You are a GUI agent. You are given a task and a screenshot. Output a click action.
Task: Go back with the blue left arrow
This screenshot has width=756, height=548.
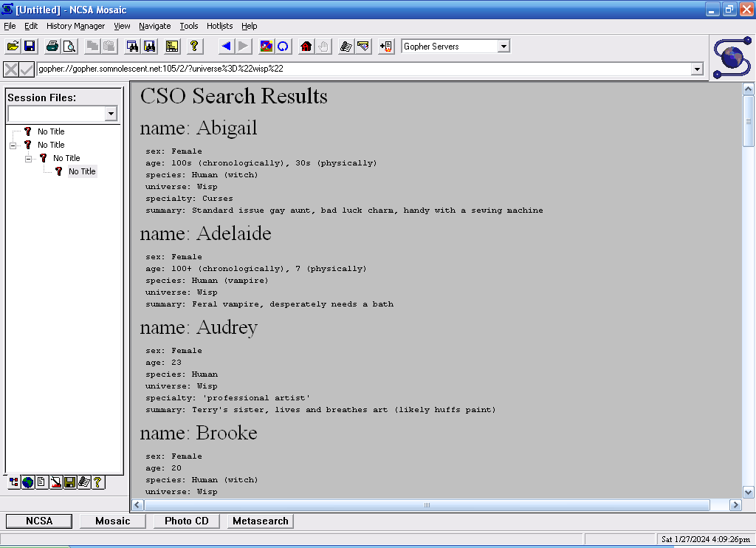226,47
